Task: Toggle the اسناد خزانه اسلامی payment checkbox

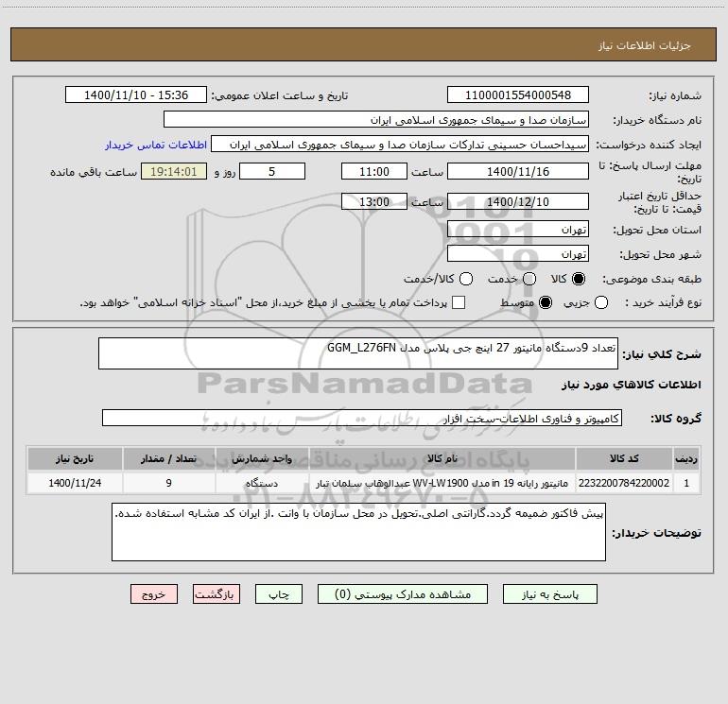Action: 459,302
